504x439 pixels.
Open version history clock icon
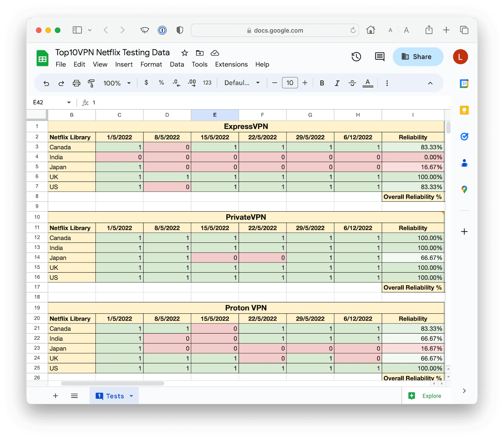click(356, 57)
